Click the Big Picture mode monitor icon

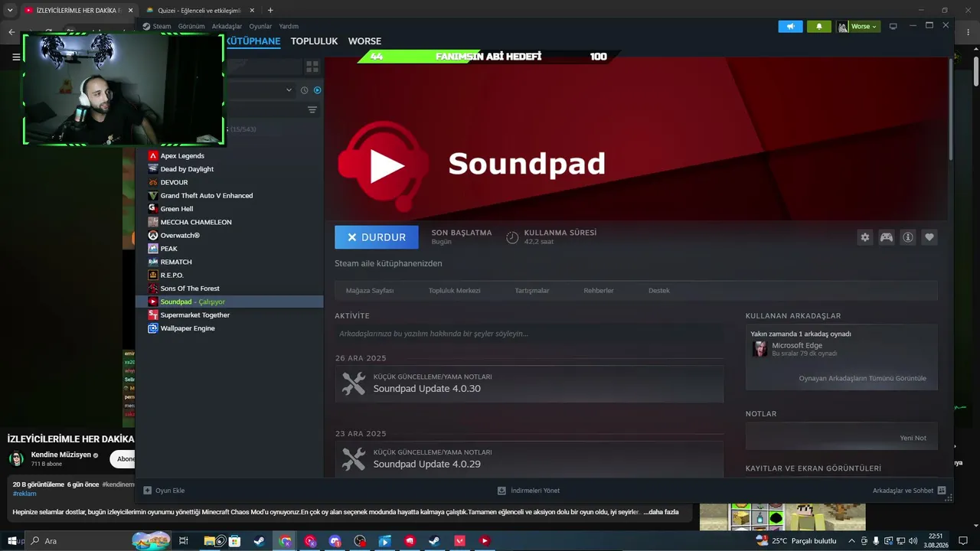click(893, 26)
